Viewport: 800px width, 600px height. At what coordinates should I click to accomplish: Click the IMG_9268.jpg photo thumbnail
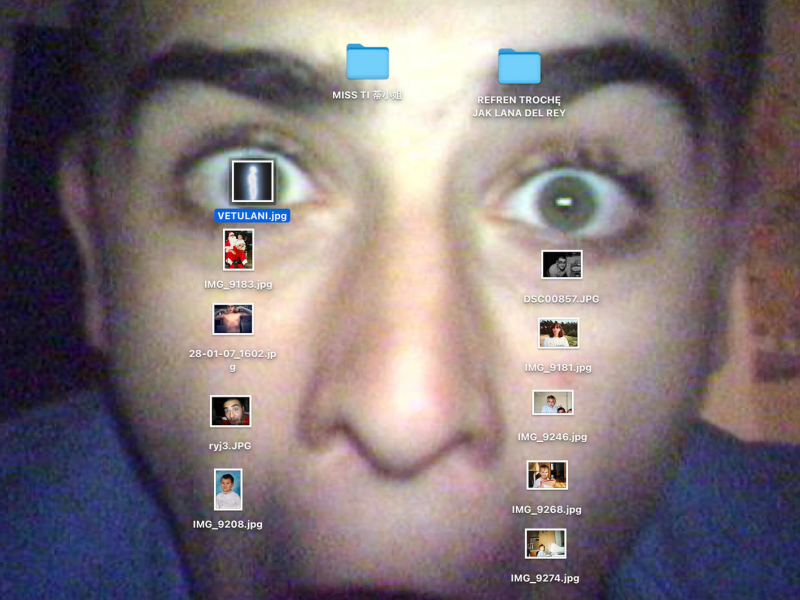(547, 475)
